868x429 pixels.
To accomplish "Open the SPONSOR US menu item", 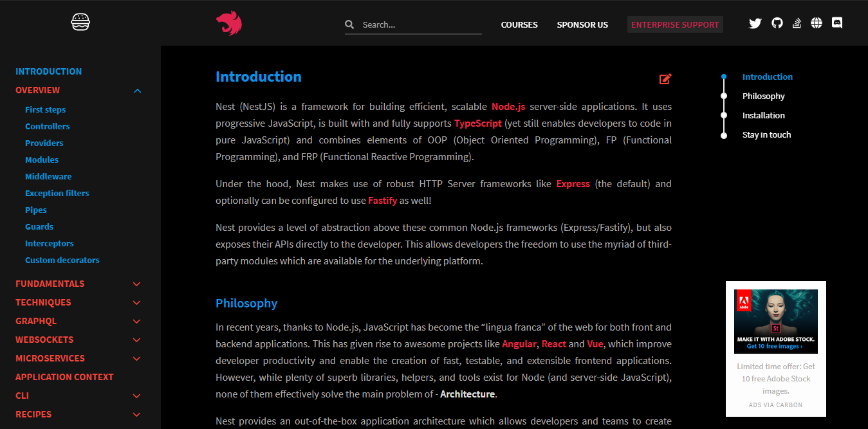I will tap(582, 24).
